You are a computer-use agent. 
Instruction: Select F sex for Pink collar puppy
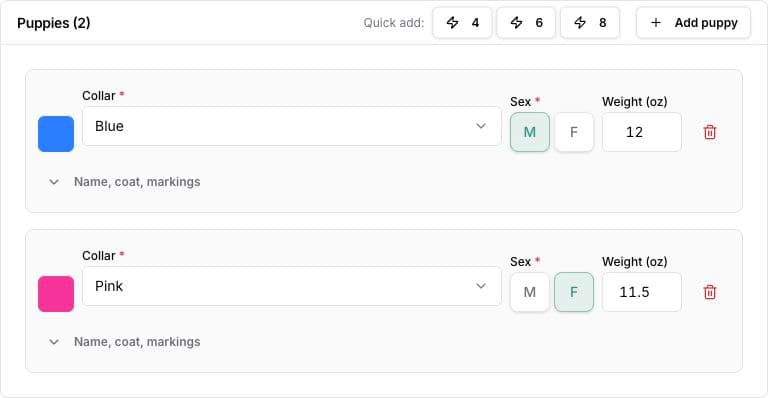coord(574,292)
